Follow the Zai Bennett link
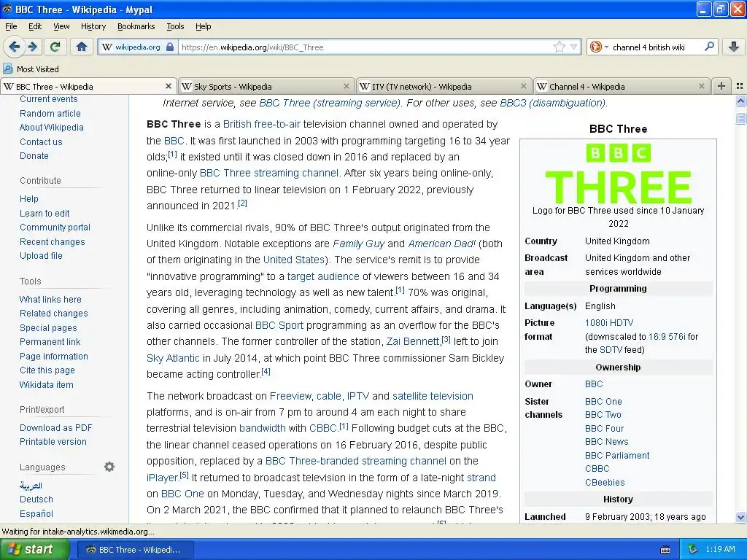 (413, 341)
